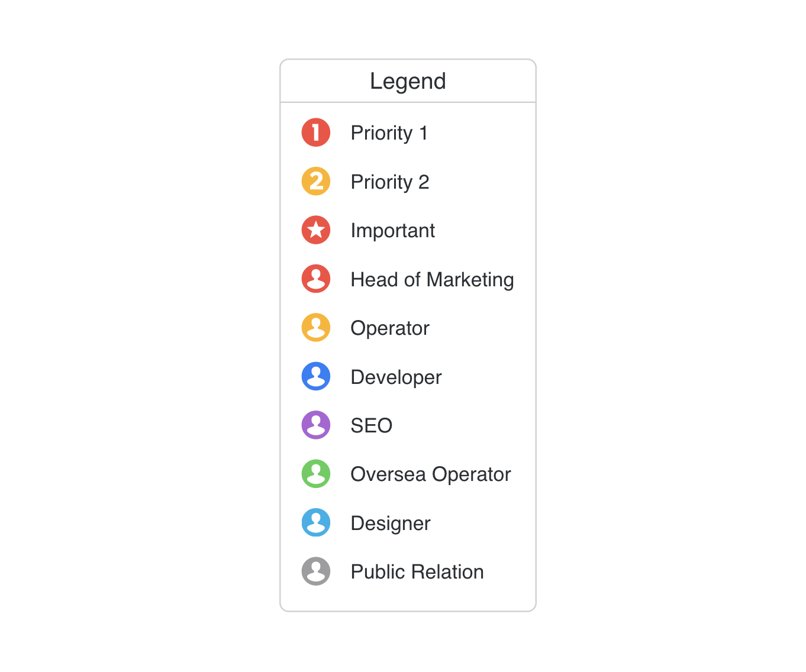Click the Developer label text
806x672 pixels.
pos(396,377)
